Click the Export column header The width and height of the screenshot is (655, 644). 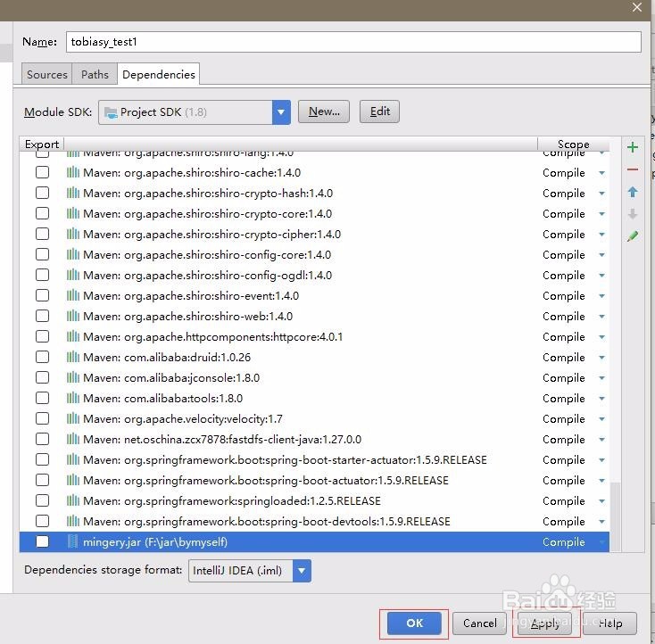(x=41, y=144)
